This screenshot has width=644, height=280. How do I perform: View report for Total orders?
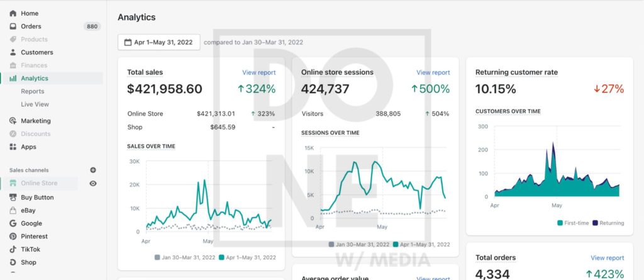(x=608, y=258)
